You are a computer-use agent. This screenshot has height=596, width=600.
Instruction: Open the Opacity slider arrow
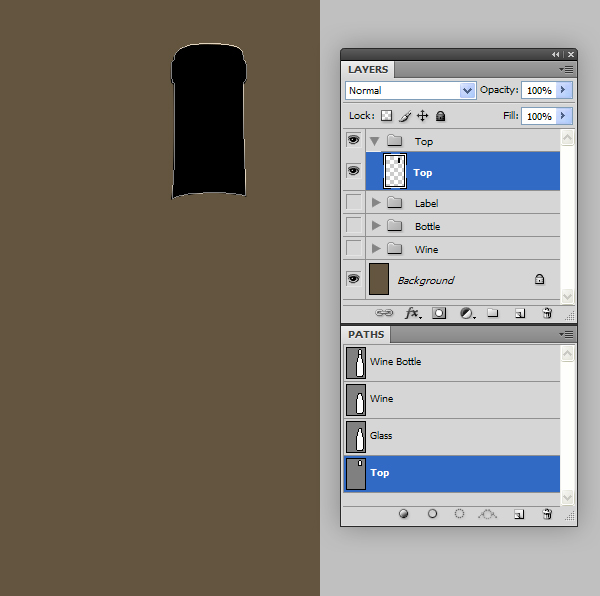564,90
